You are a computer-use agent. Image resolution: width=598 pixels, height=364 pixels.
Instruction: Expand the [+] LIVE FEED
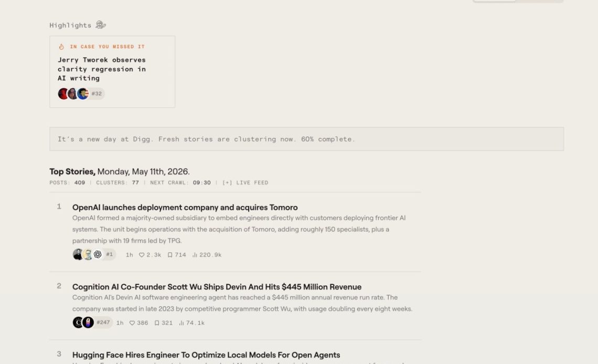tap(245, 183)
